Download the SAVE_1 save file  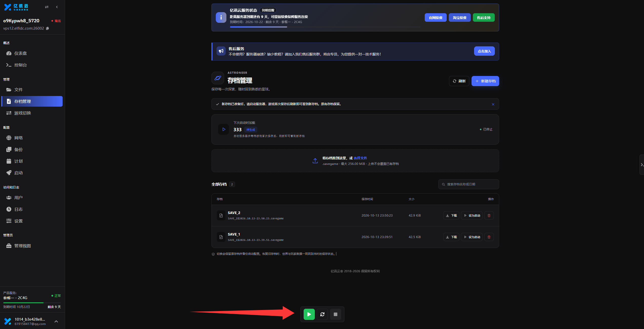point(451,237)
